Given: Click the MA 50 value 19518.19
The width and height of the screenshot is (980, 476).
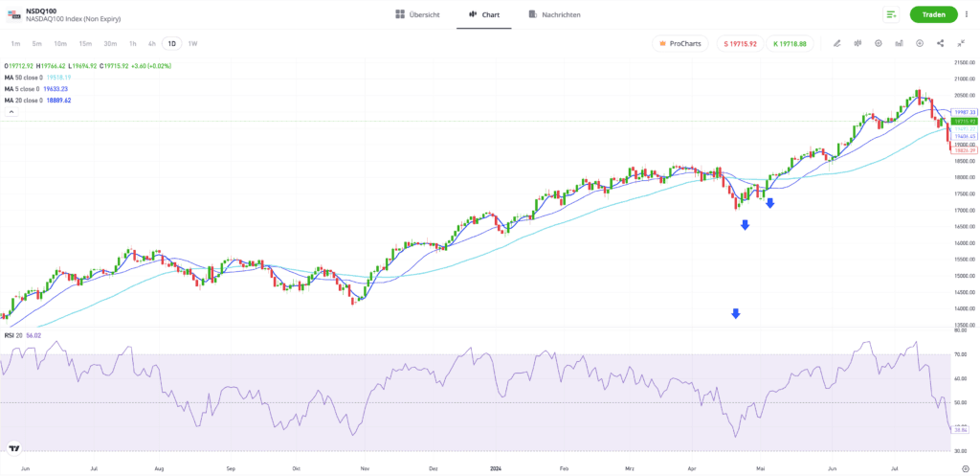Looking at the screenshot, I should coord(57,78).
